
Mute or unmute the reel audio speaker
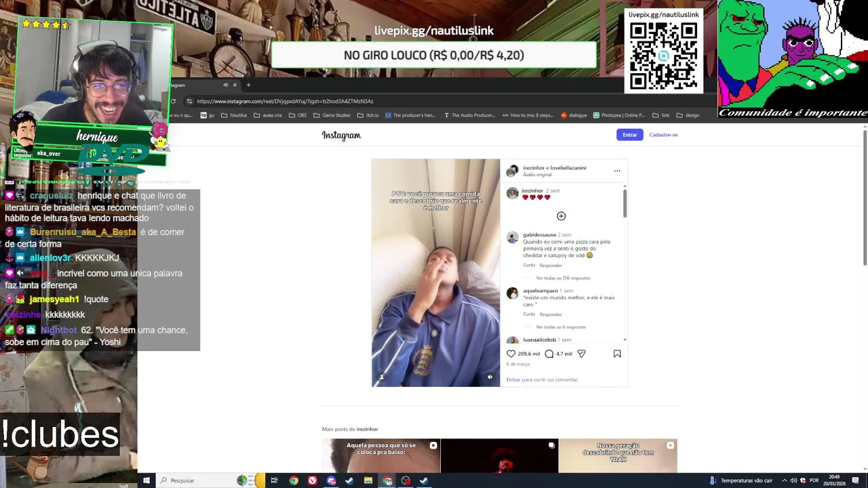click(490, 377)
